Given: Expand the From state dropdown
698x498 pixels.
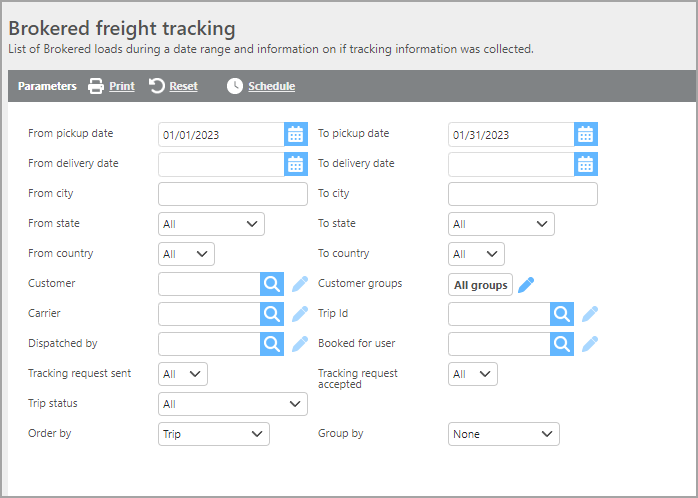Looking at the screenshot, I should pos(211,224).
